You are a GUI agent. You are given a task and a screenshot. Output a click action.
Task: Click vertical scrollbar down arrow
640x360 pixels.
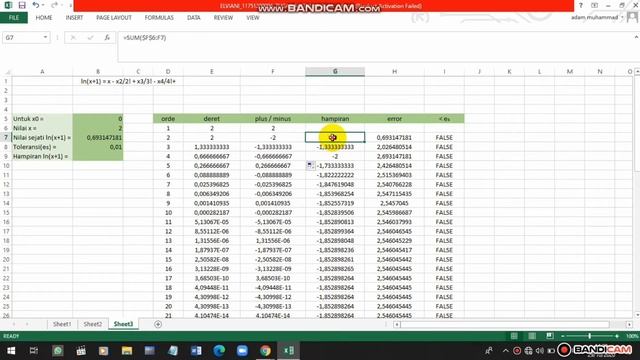coord(637,315)
